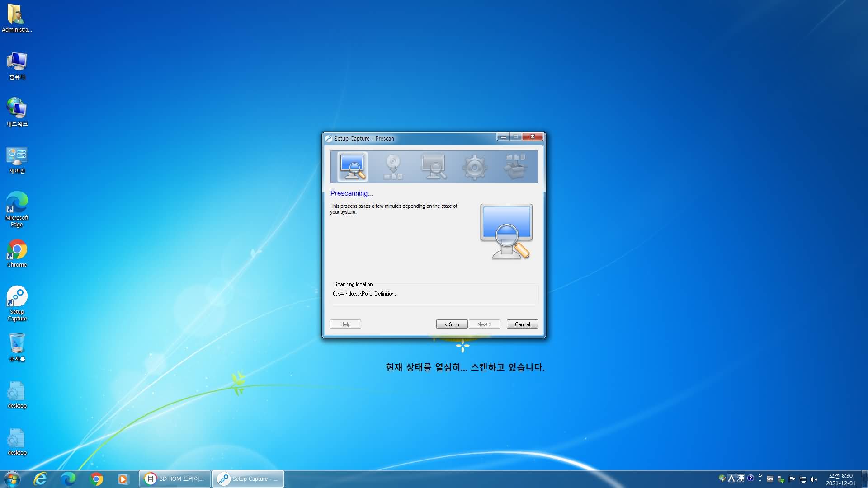Open Help in the Setup Capture dialog

345,324
